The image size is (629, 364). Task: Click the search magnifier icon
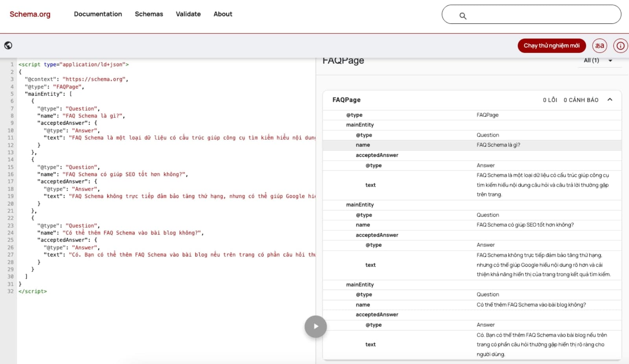pyautogui.click(x=463, y=16)
